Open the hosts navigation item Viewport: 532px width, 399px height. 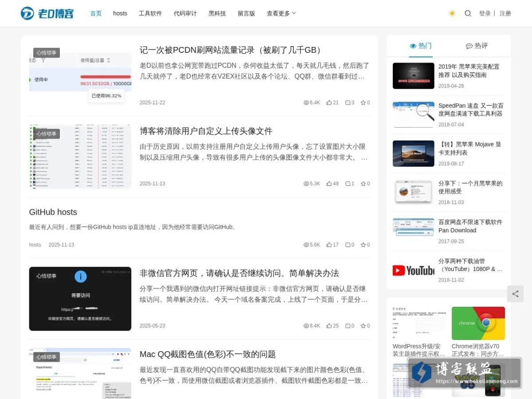pyautogui.click(x=120, y=13)
